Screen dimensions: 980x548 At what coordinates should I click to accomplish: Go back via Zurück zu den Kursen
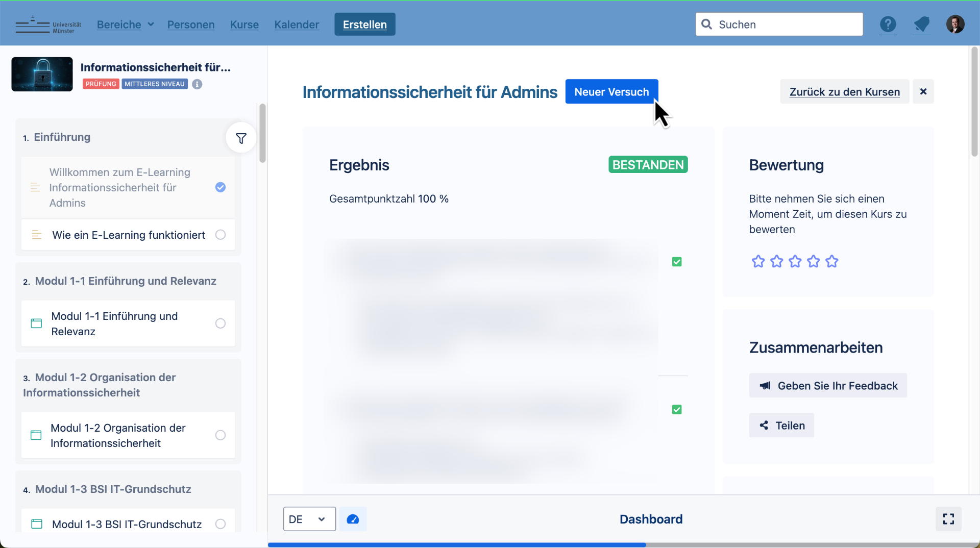pyautogui.click(x=844, y=92)
